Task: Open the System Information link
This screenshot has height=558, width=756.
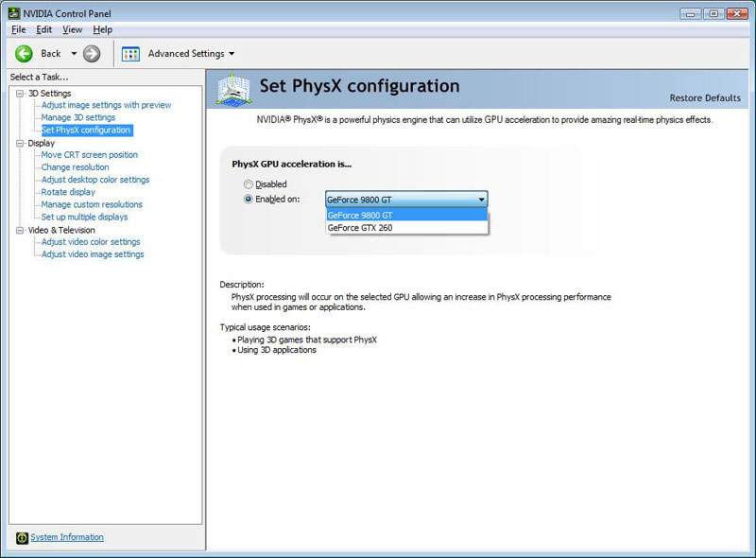Action: (x=67, y=537)
